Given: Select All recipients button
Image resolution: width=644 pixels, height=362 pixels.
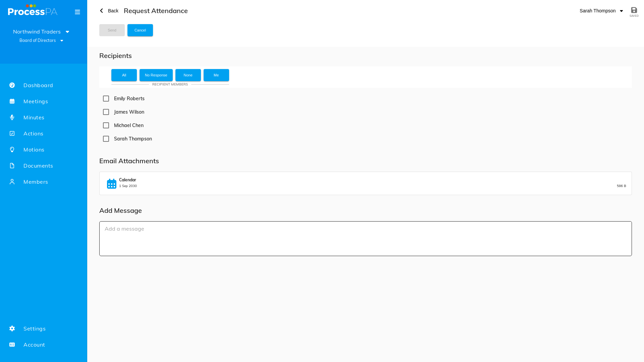Looking at the screenshot, I should point(124,75).
